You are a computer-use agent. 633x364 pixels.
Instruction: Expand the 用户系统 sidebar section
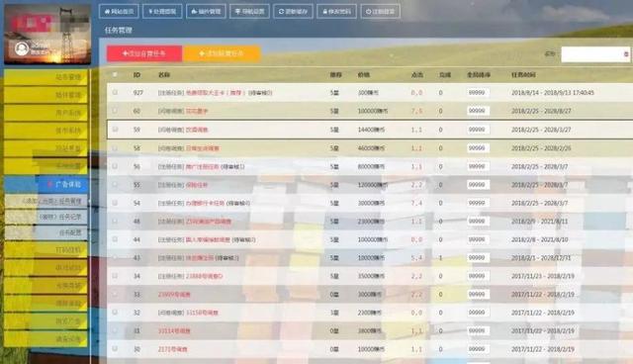point(45,113)
